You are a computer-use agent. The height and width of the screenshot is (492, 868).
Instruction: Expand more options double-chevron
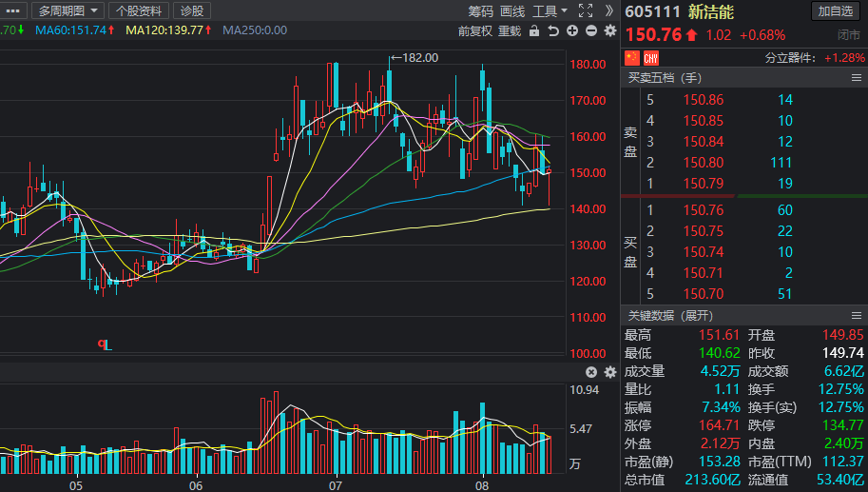(x=608, y=10)
